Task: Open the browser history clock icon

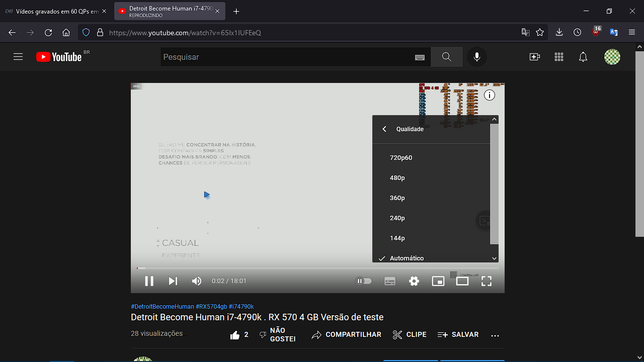Action: 578,33
